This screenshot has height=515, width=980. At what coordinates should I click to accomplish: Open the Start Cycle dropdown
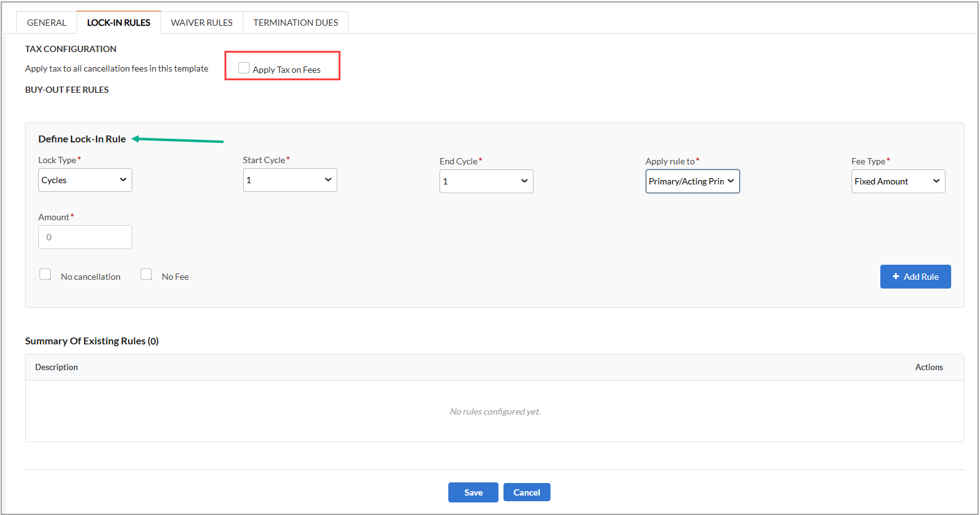290,180
